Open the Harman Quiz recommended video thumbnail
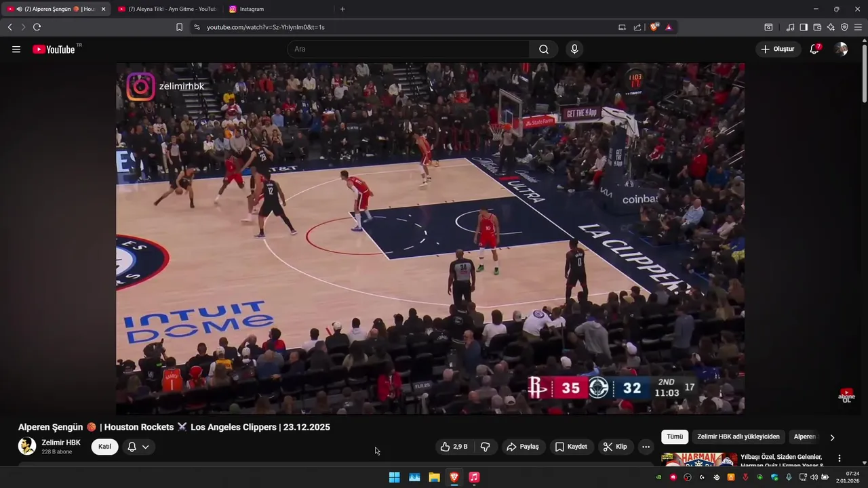The image size is (868, 488). click(x=699, y=460)
